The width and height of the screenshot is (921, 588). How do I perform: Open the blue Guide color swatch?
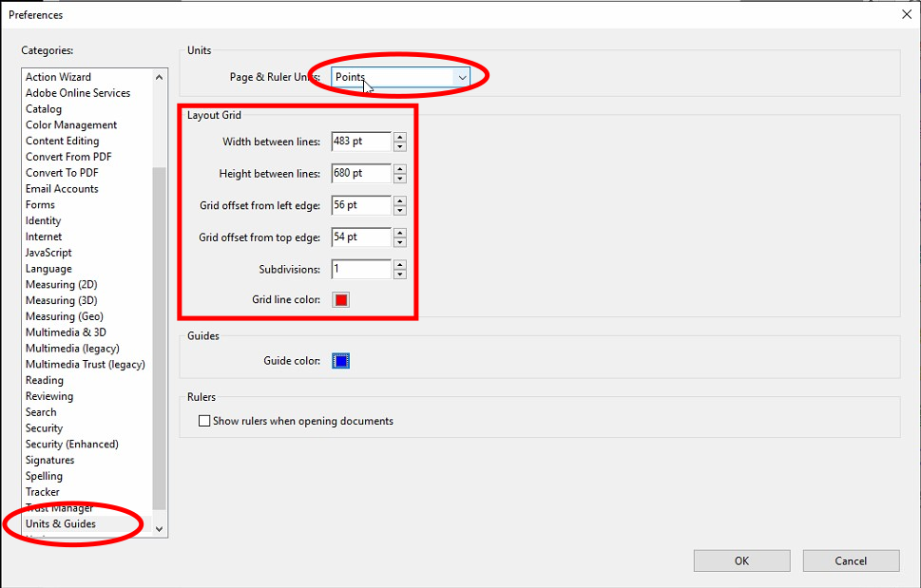tap(341, 361)
